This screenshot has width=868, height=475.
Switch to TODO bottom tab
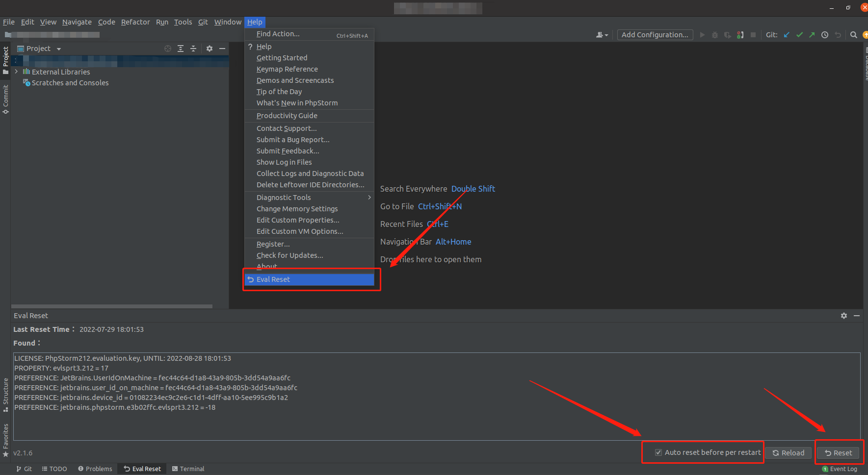[54, 469]
